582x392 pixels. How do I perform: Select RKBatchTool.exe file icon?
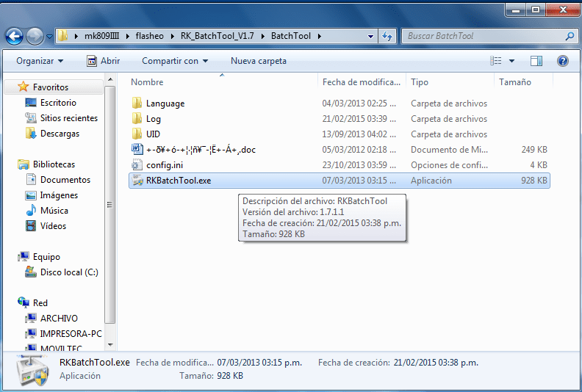coord(137,181)
